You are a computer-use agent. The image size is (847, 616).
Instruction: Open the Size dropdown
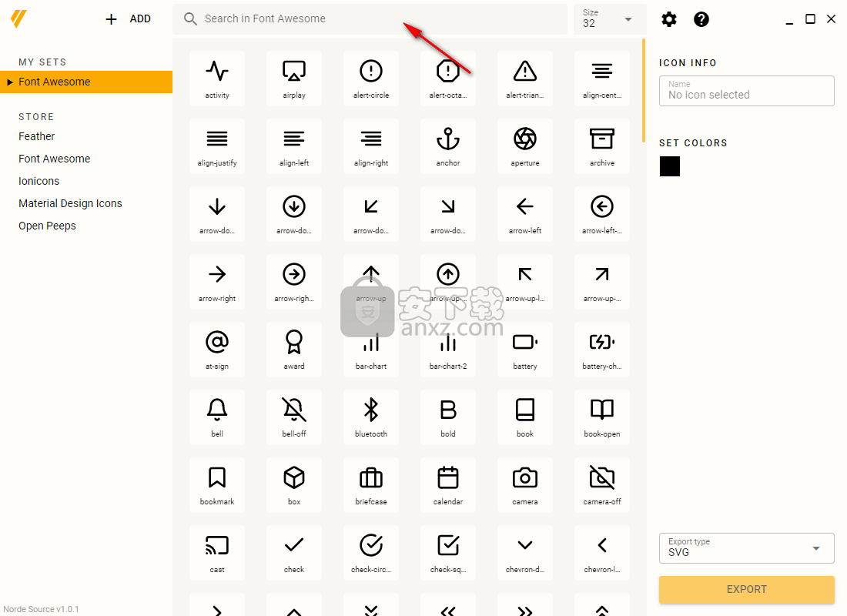pos(610,19)
